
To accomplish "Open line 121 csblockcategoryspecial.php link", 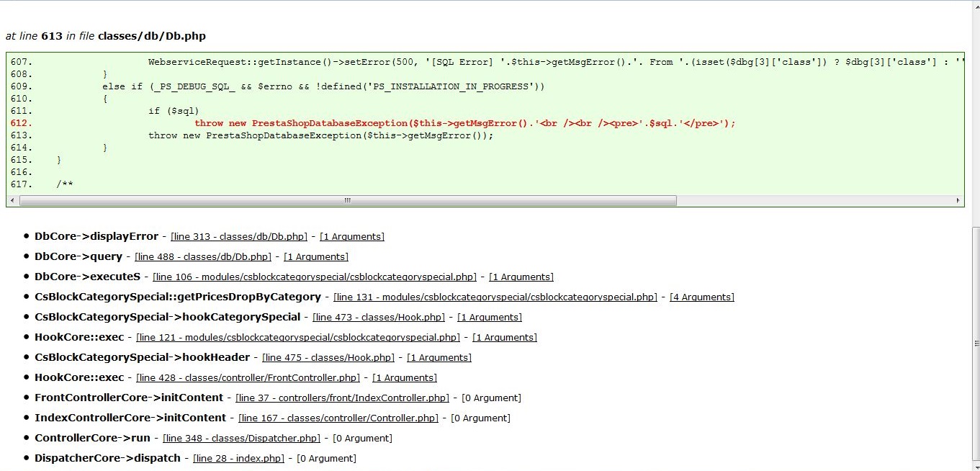I will tap(298, 337).
